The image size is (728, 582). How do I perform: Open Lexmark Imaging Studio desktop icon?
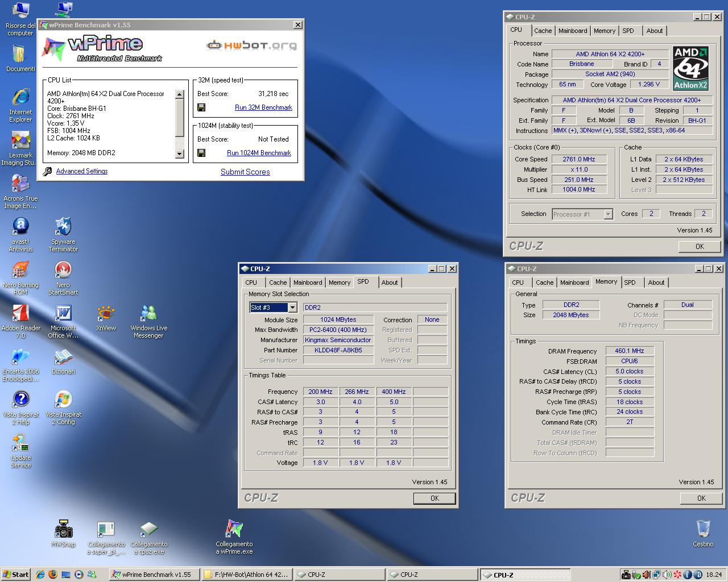pos(20,148)
